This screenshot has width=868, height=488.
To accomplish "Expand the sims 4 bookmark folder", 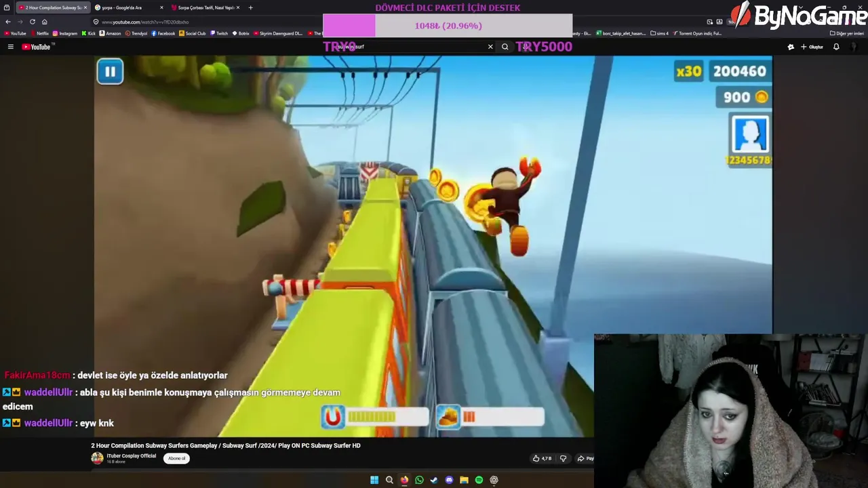I will (660, 33).
